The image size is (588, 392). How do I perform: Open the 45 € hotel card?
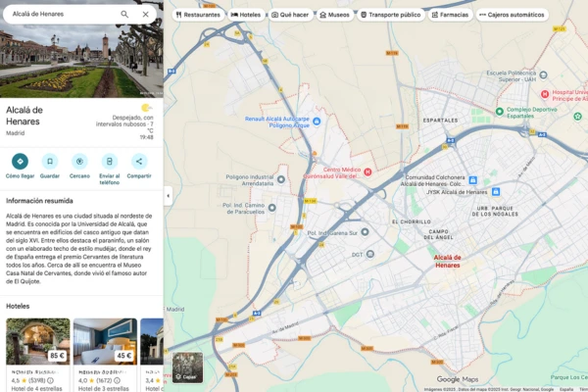click(105, 355)
